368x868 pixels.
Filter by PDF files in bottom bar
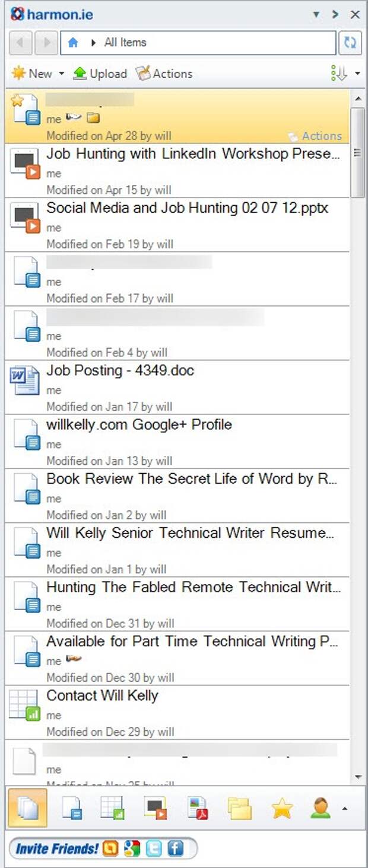[197, 808]
